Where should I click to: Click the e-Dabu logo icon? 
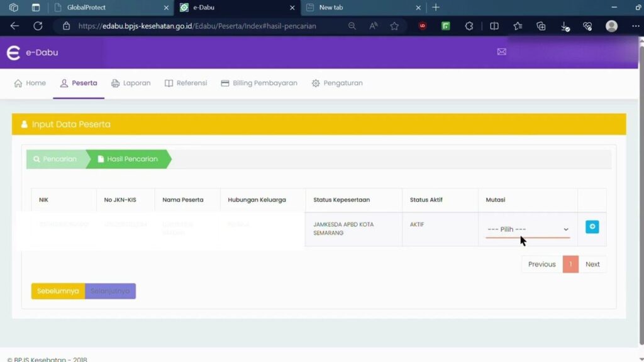pos(13,53)
